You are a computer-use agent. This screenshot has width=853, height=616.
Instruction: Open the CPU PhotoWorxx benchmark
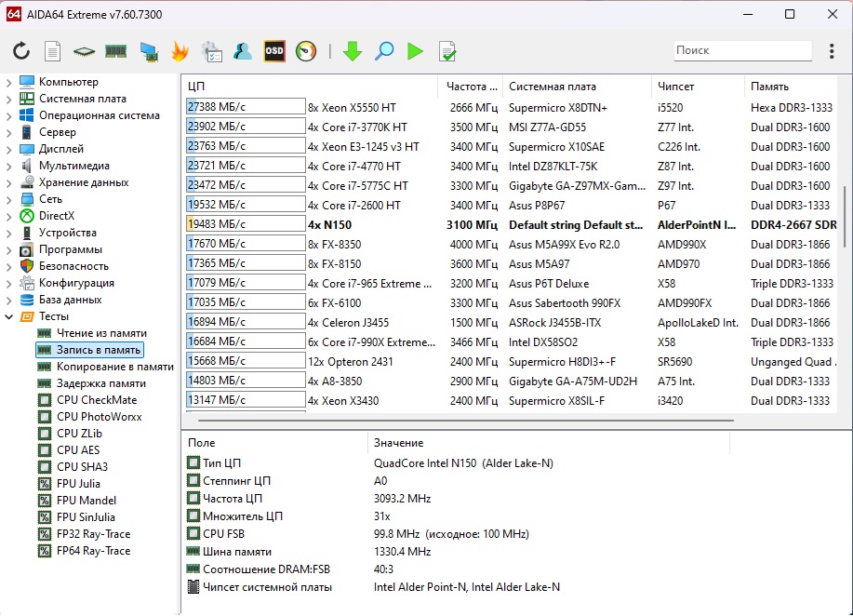[99, 418]
